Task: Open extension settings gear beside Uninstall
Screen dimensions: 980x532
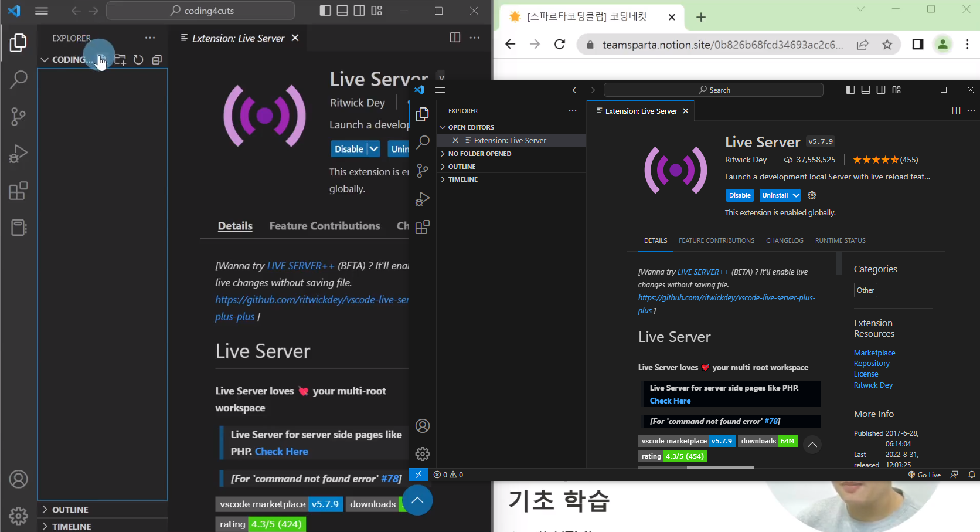Action: (x=812, y=195)
